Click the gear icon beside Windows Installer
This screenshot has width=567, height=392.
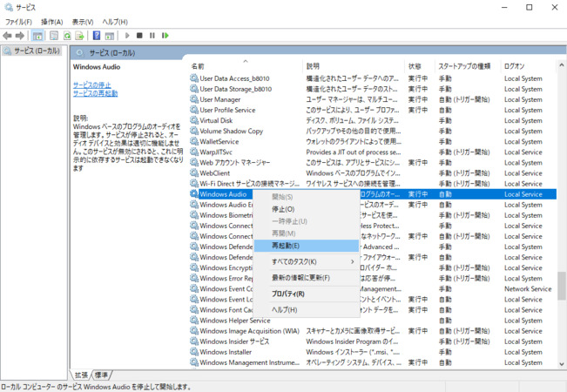pyautogui.click(x=194, y=352)
